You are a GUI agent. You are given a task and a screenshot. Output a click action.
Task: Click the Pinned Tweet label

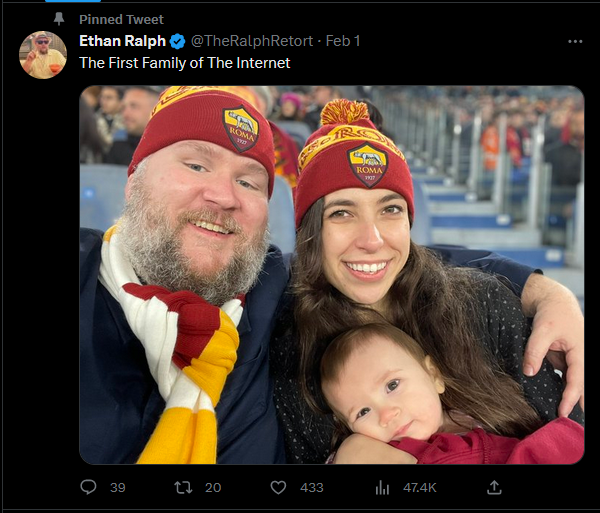(121, 19)
